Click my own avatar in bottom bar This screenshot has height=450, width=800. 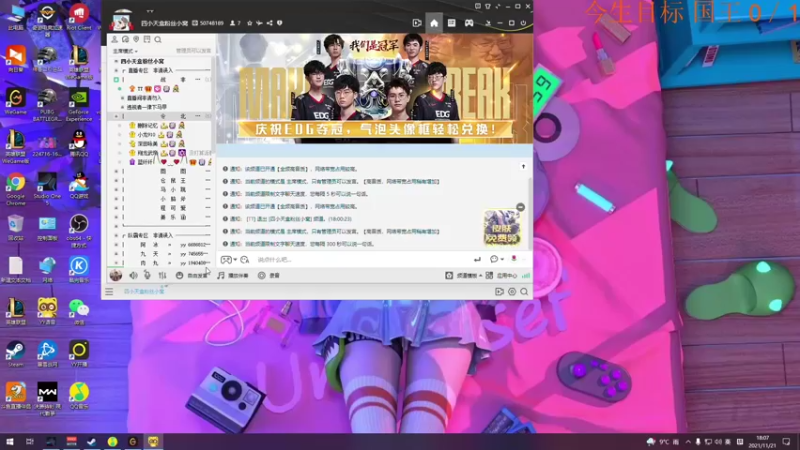click(x=116, y=276)
